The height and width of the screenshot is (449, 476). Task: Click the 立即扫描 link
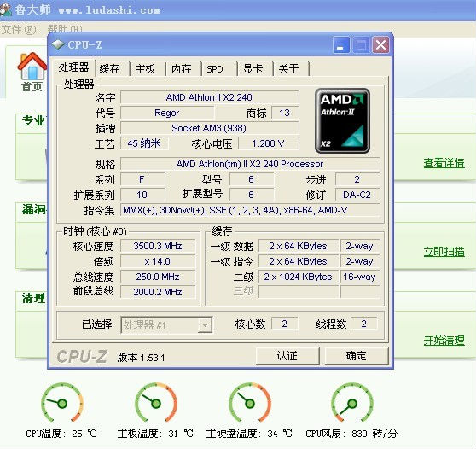(x=444, y=252)
